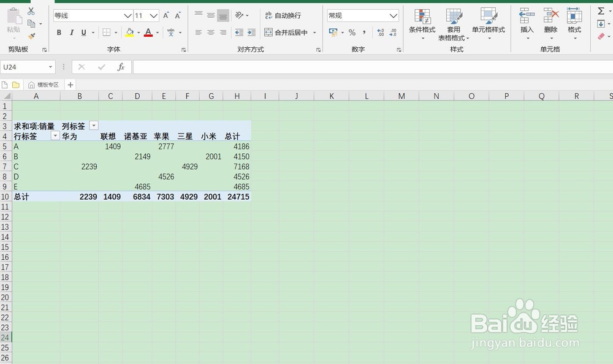The height and width of the screenshot is (364, 613).
Task: Click the Name Box showing U24
Action: [x=28, y=67]
